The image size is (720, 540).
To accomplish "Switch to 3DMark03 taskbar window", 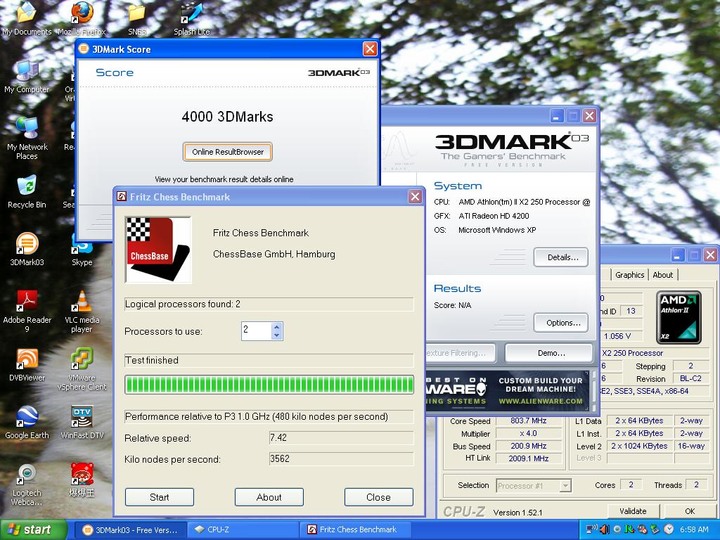I will point(130,530).
